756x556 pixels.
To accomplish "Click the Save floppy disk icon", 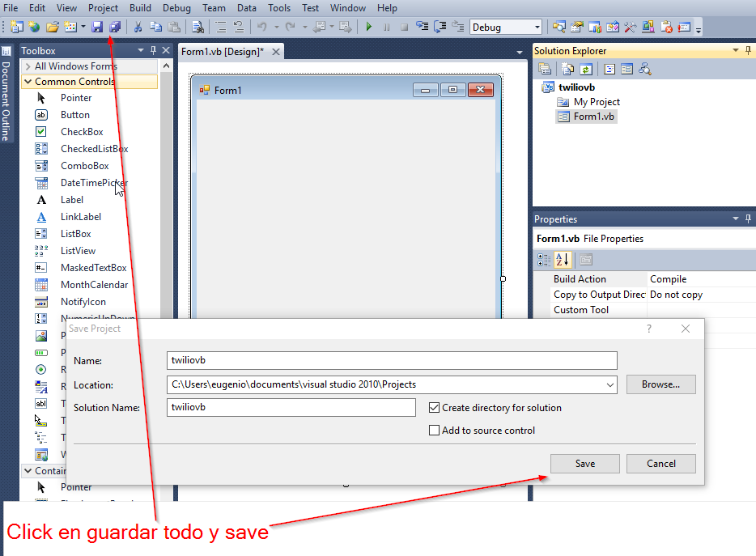I will pyautogui.click(x=97, y=27).
